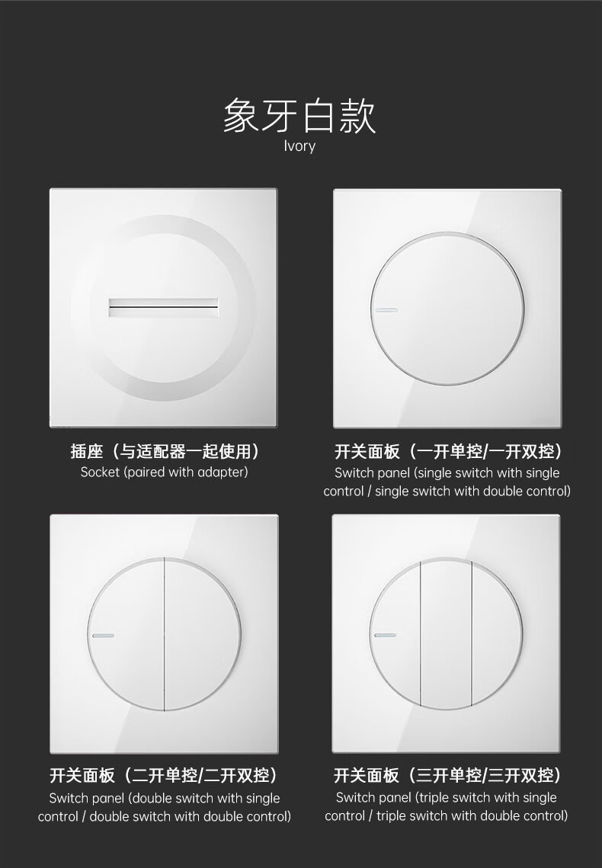The height and width of the screenshot is (868, 602).
Task: Toggle the left segment of triple switch
Action: (395, 634)
